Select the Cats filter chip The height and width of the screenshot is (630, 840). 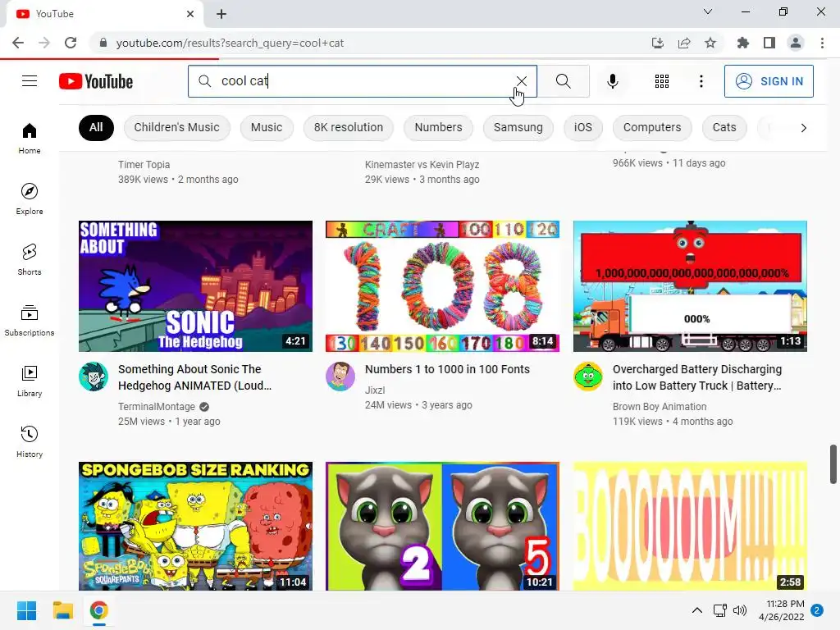point(724,127)
